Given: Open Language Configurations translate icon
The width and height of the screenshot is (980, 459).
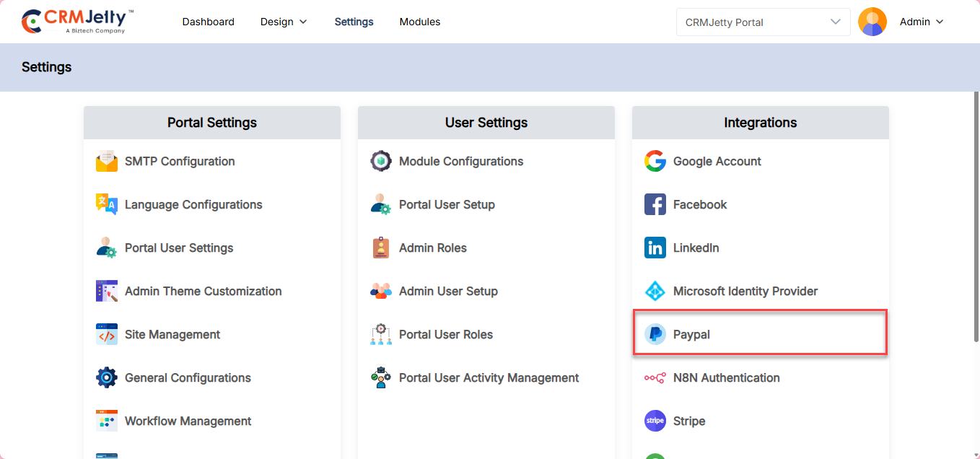Looking at the screenshot, I should pos(107,205).
